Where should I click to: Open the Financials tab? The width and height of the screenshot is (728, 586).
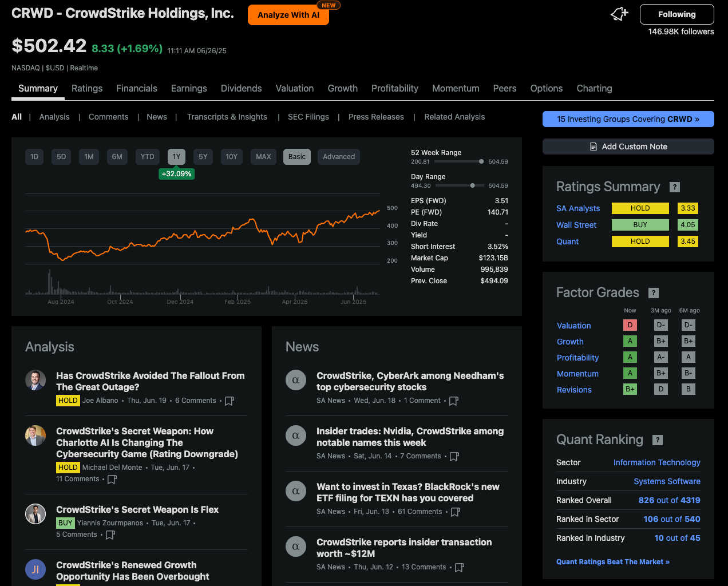137,89
